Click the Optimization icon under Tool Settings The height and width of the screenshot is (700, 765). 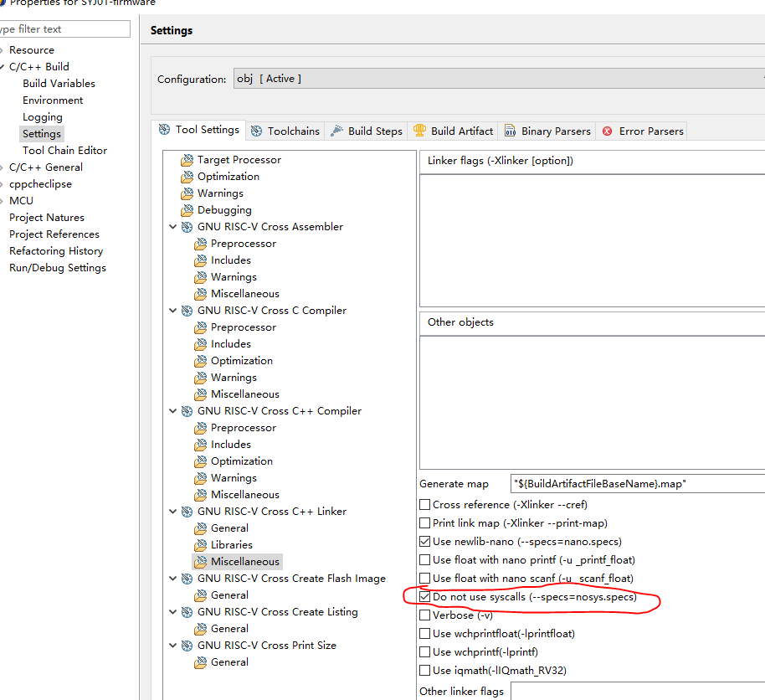tap(187, 176)
